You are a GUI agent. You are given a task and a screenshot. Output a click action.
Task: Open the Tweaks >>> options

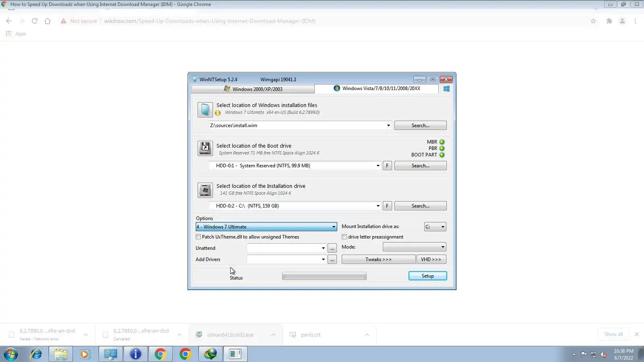click(x=378, y=259)
